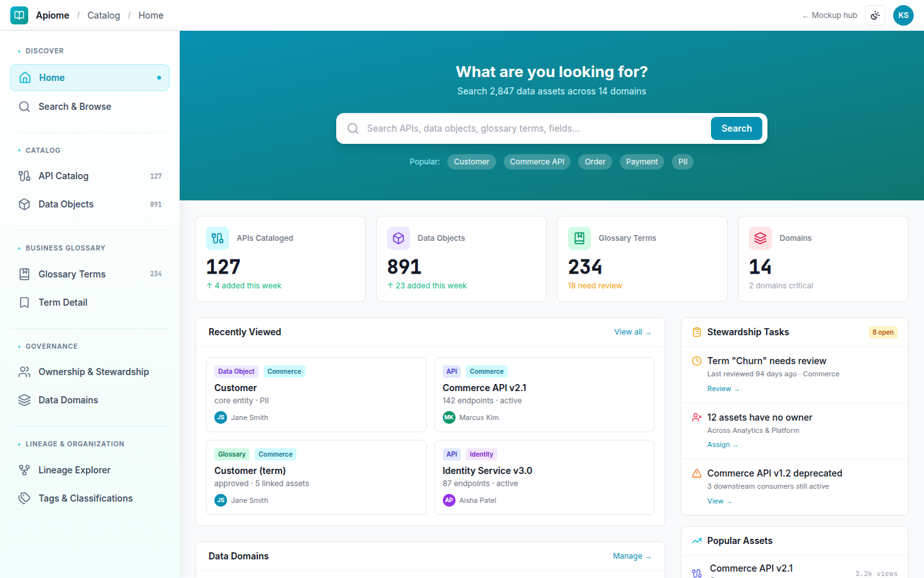
Task: Open the Review link for Churn term
Action: click(723, 389)
